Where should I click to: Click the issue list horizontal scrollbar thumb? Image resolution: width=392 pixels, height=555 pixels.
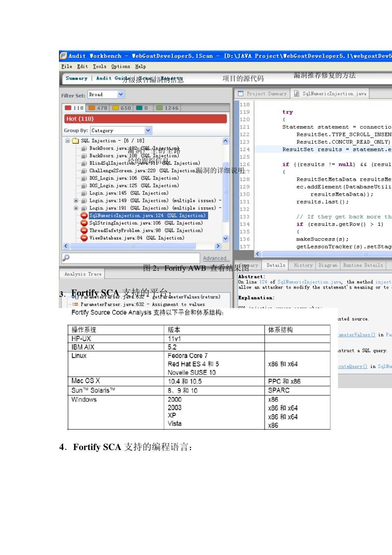(133, 246)
